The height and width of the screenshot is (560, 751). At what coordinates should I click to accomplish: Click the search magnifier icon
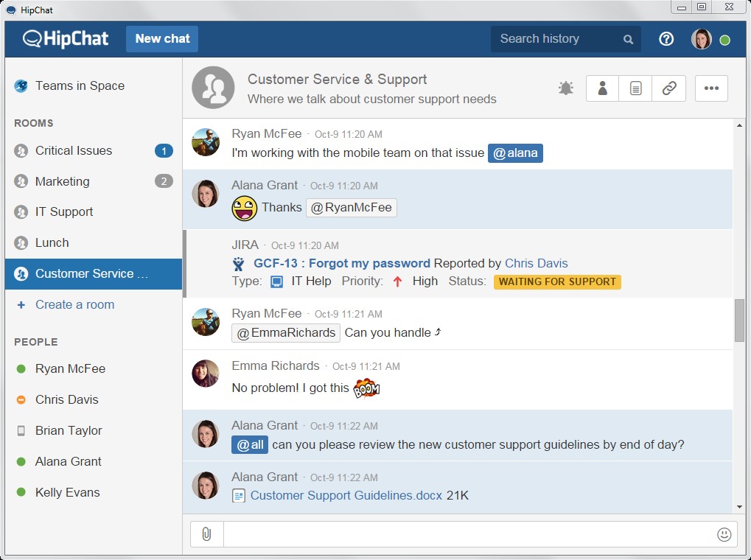(628, 39)
